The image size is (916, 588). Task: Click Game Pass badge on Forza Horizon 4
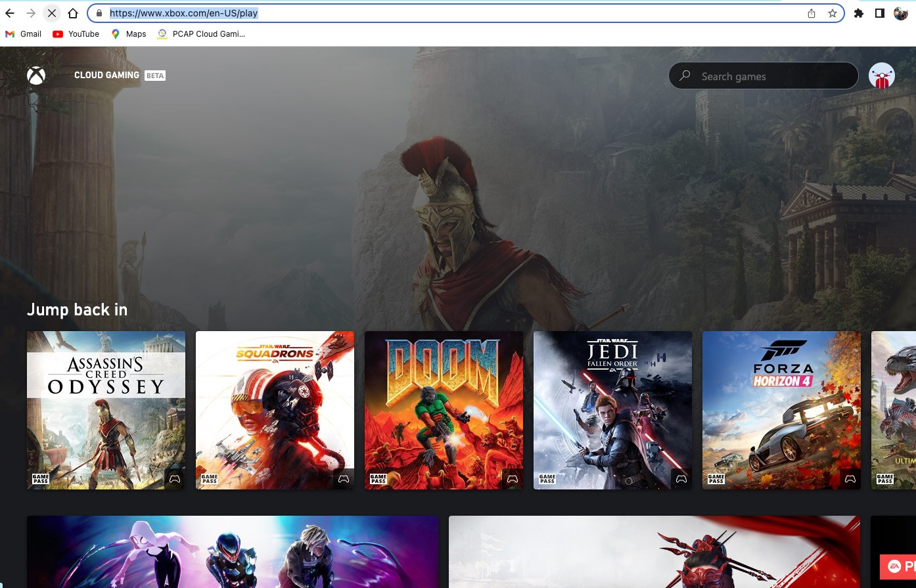716,479
